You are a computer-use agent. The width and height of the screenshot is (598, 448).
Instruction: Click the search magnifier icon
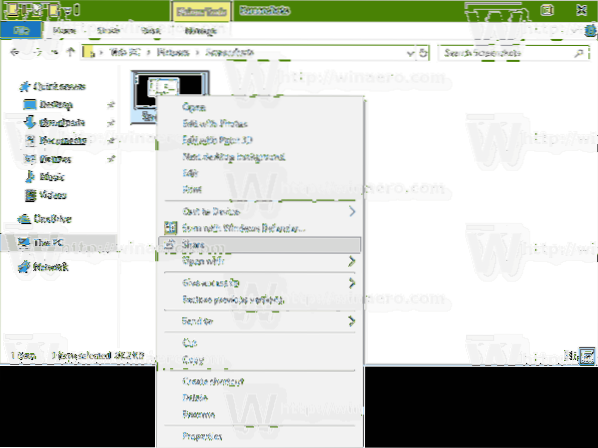tap(579, 53)
